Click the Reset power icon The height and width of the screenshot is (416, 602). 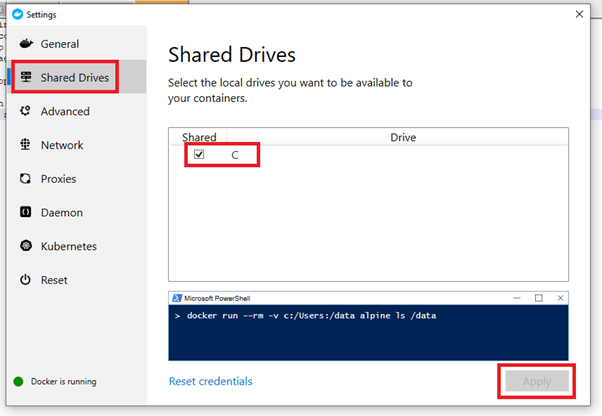pyautogui.click(x=25, y=279)
